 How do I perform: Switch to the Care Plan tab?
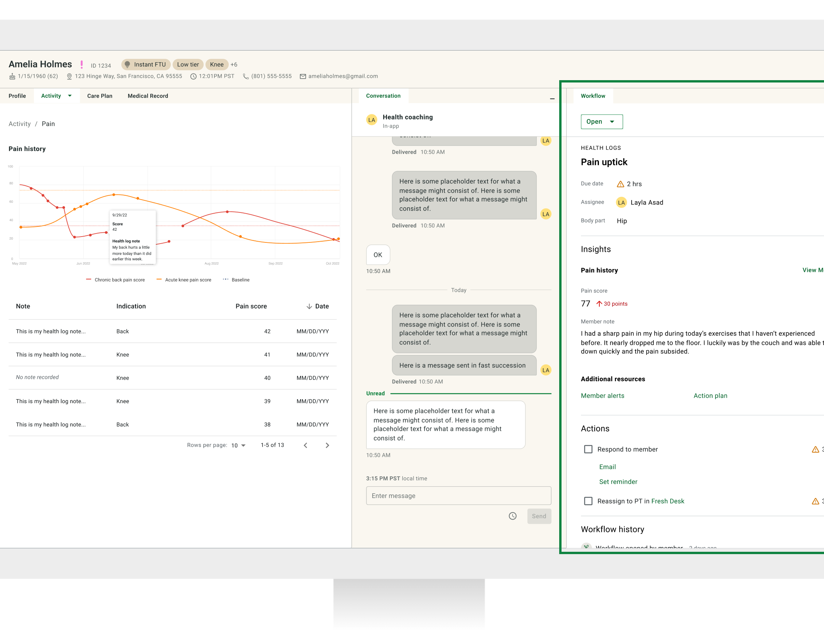100,96
